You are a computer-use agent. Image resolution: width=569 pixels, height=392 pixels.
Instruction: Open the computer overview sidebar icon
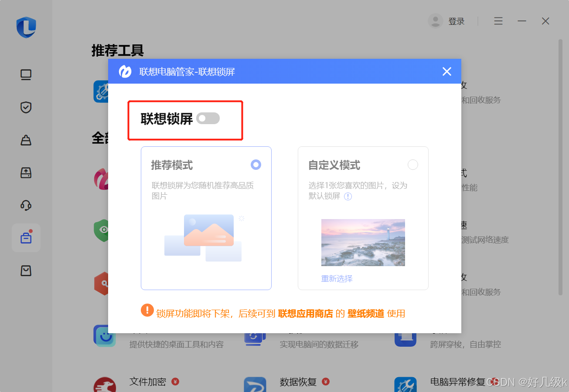(26, 75)
